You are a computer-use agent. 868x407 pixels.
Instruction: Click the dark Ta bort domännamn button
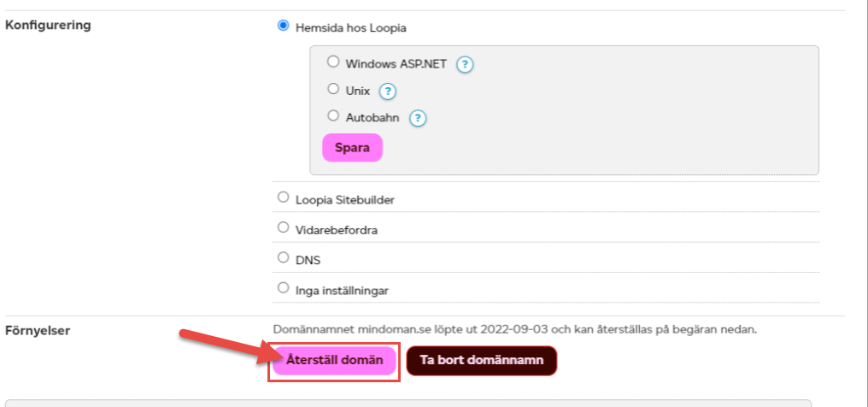click(x=482, y=361)
